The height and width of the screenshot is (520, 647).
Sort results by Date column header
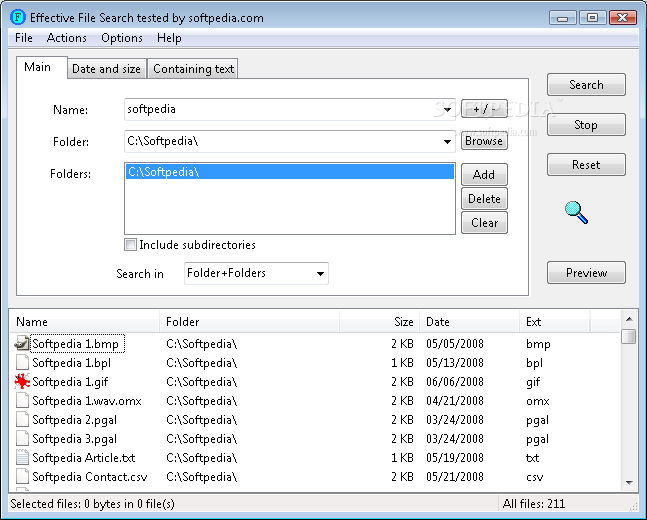pyautogui.click(x=469, y=321)
